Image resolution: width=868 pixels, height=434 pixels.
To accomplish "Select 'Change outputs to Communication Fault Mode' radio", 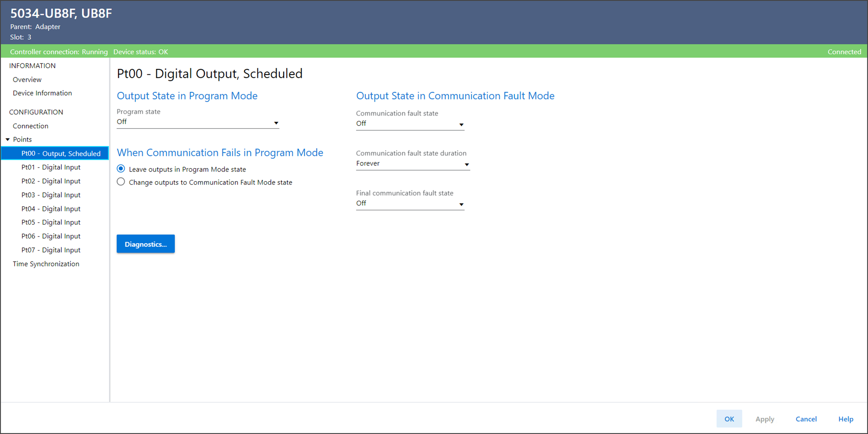I will [121, 182].
